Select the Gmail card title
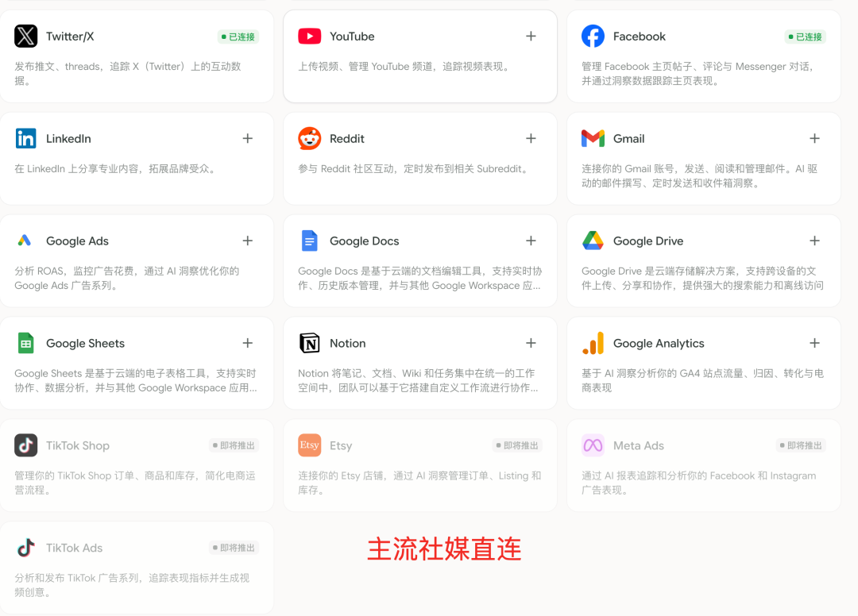 click(x=628, y=139)
